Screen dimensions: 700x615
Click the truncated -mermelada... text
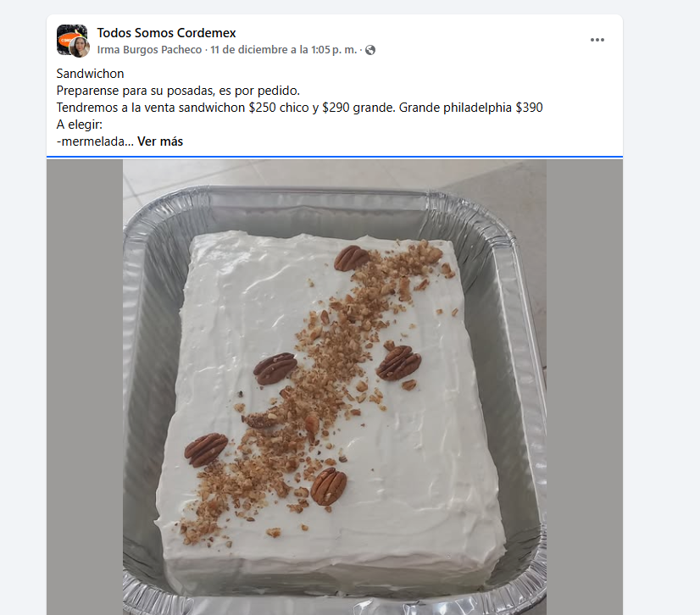coord(95,141)
